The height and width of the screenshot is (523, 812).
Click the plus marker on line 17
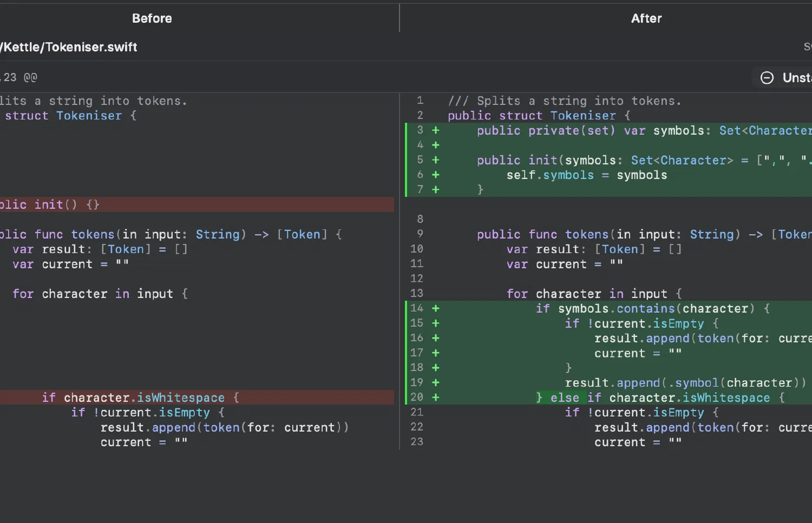tap(436, 353)
